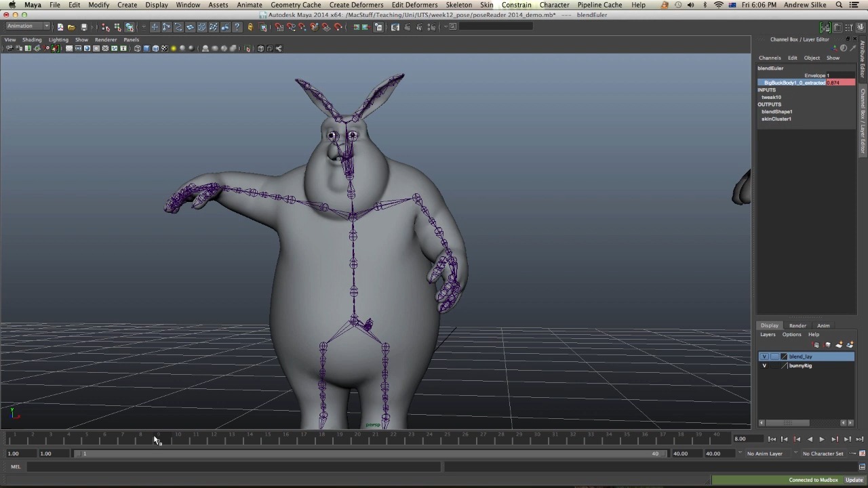Click the Save Scene disk icon
The width and height of the screenshot is (868, 488).
click(x=84, y=27)
